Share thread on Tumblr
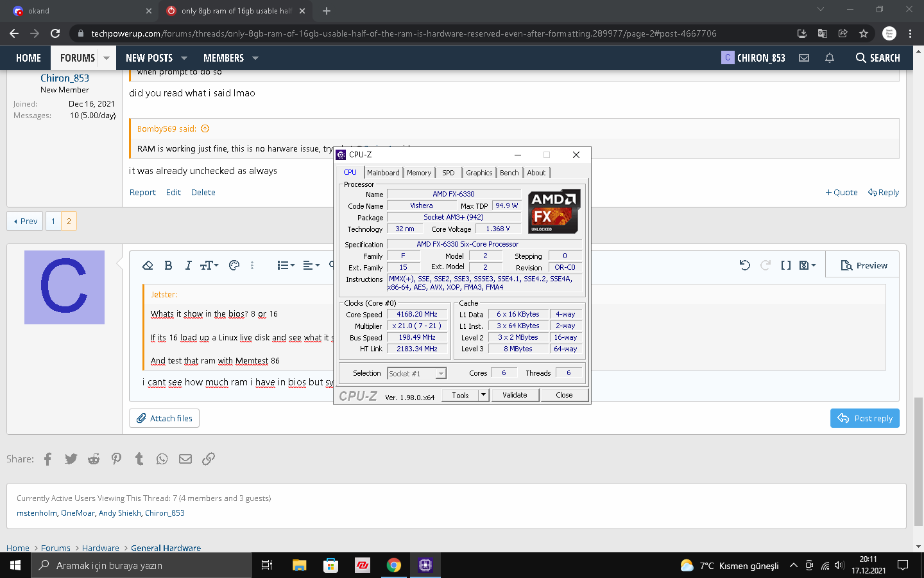This screenshot has height=578, width=924. pos(139,459)
